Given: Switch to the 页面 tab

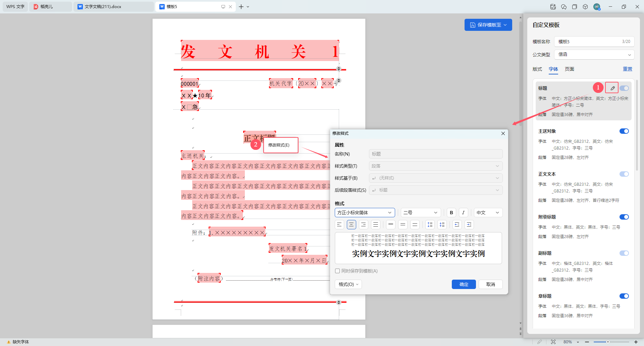Looking at the screenshot, I should [x=569, y=69].
